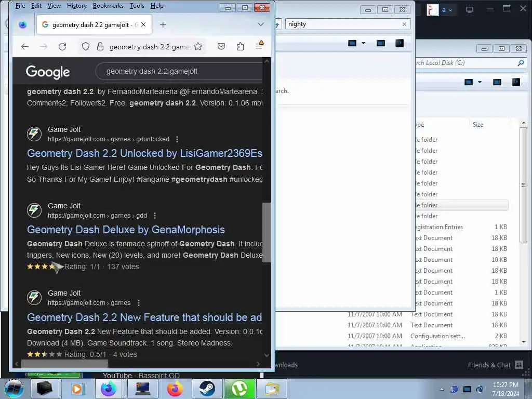Screen dimensions: 532x399
Task: Open orange Firefox icon in taskbar
Action: tap(175, 389)
